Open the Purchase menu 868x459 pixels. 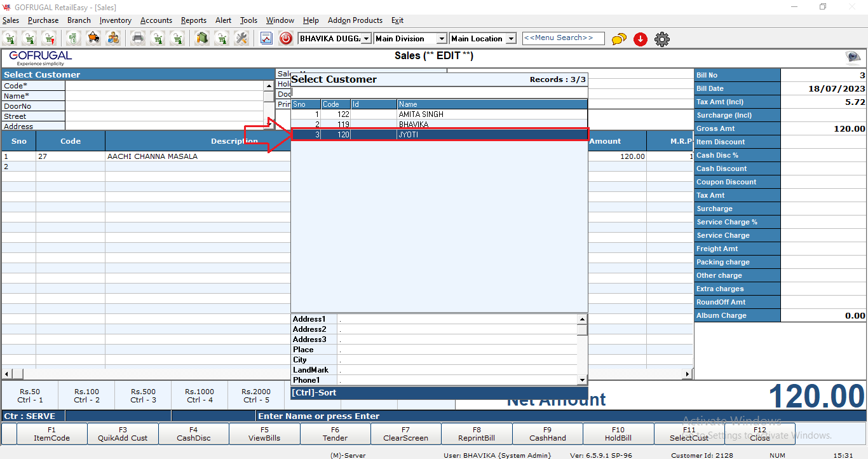pos(43,20)
